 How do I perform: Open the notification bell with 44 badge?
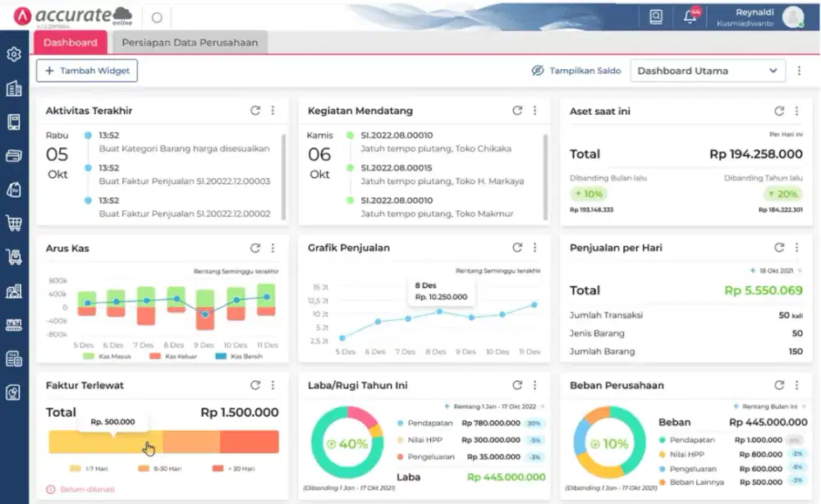click(x=690, y=16)
